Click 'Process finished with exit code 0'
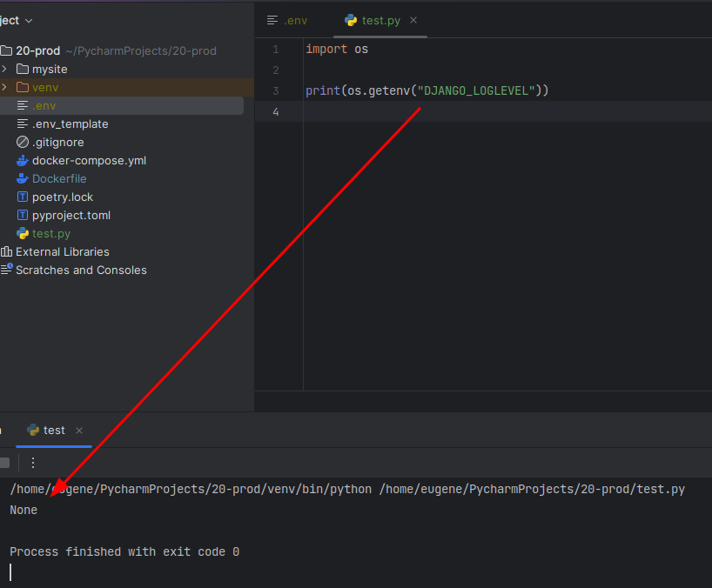 [x=124, y=551]
